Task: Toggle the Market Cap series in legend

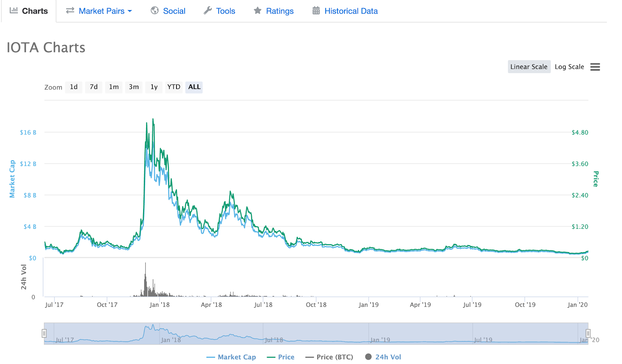Action: pos(231,357)
